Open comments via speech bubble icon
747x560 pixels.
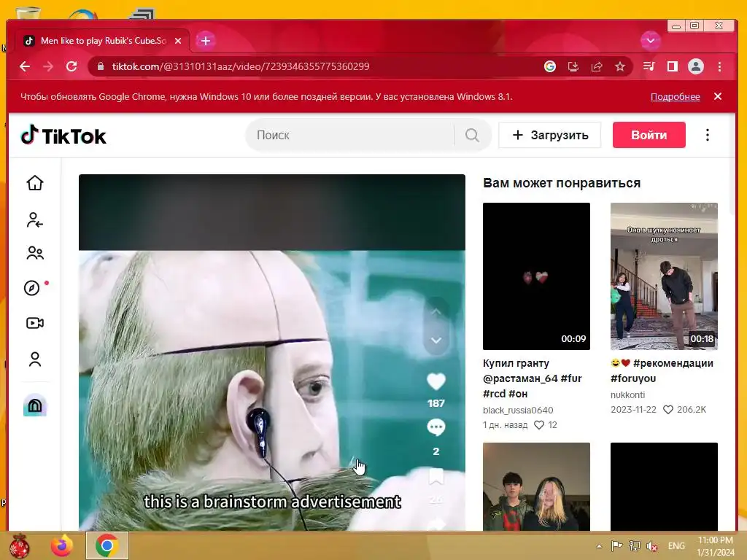436,427
